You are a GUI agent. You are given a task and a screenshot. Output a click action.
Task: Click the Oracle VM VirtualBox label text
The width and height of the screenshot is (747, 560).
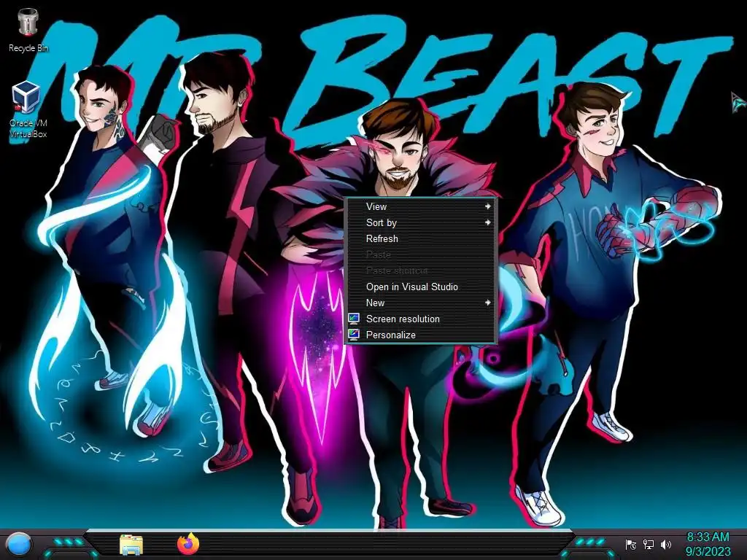pos(28,128)
